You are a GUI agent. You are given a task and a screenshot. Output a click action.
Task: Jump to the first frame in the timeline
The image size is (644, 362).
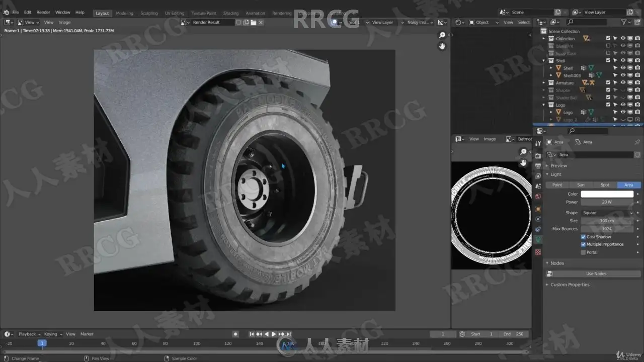coord(252,334)
